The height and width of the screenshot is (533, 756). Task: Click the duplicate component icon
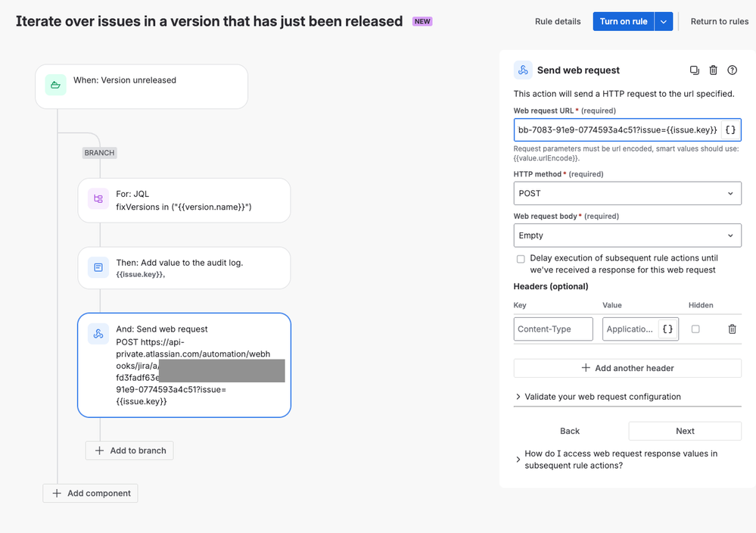click(694, 70)
